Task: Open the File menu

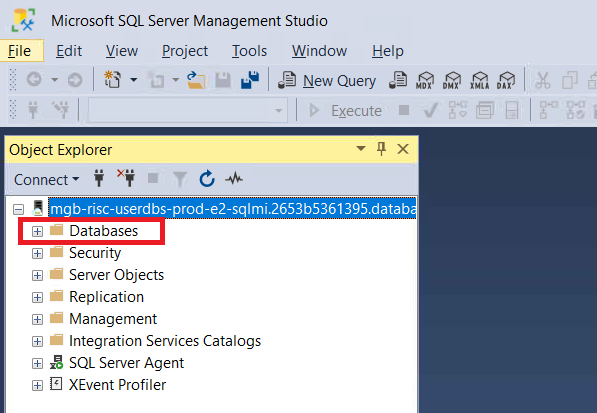Action: (20, 51)
